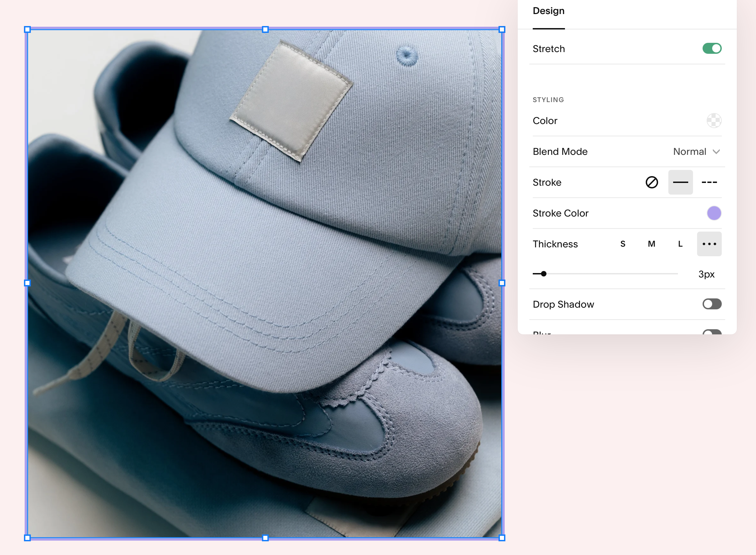756x555 pixels.
Task: Click the right-middle resize handle
Action: point(502,283)
